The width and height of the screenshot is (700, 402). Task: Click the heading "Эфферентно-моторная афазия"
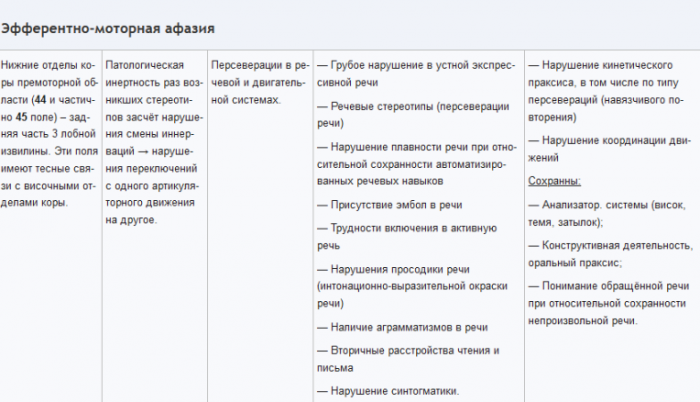(107, 27)
